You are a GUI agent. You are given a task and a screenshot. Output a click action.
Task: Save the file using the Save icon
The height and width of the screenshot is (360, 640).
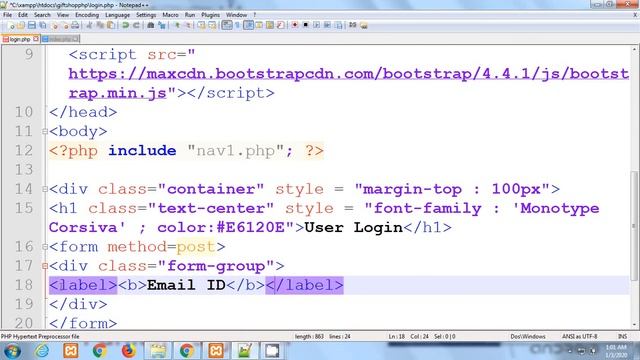[31, 25]
